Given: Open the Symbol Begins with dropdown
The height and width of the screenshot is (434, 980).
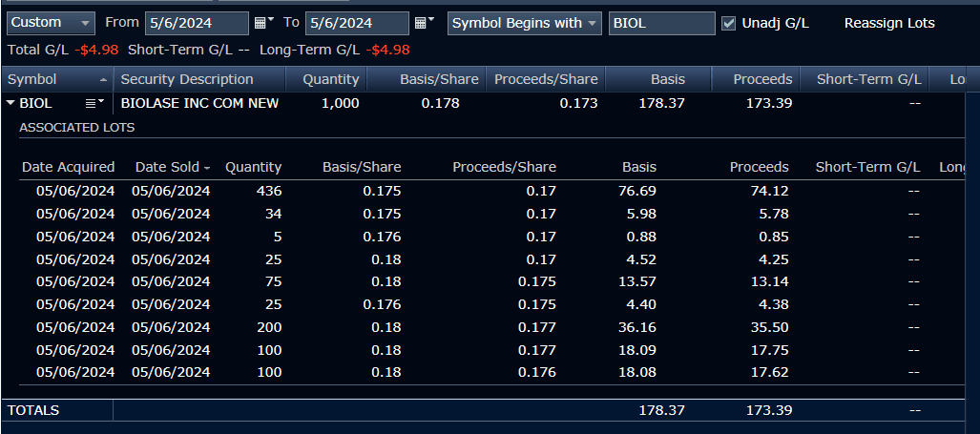Looking at the screenshot, I should click(x=525, y=23).
